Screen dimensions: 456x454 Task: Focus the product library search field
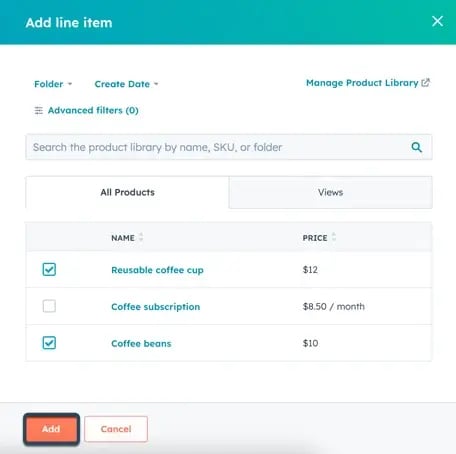(x=229, y=147)
